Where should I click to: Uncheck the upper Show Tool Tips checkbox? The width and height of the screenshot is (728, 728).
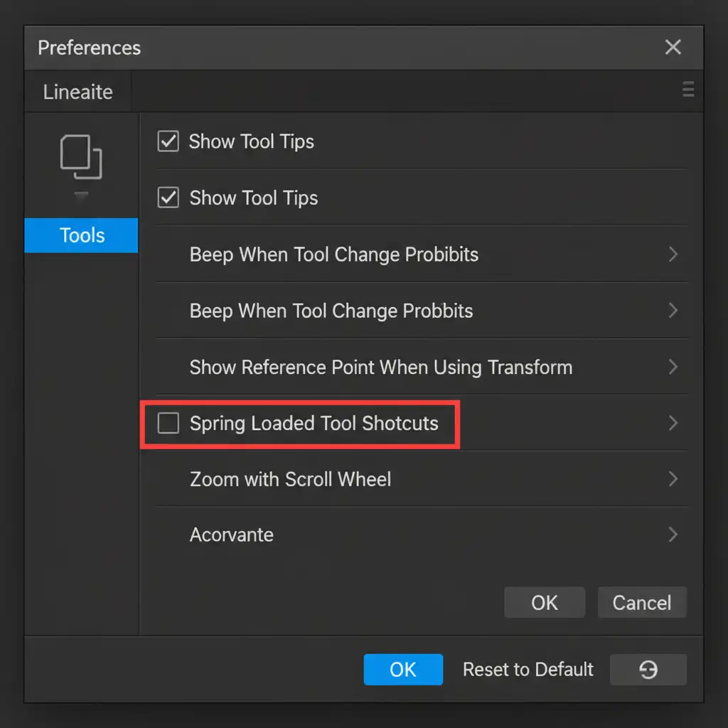[x=168, y=141]
